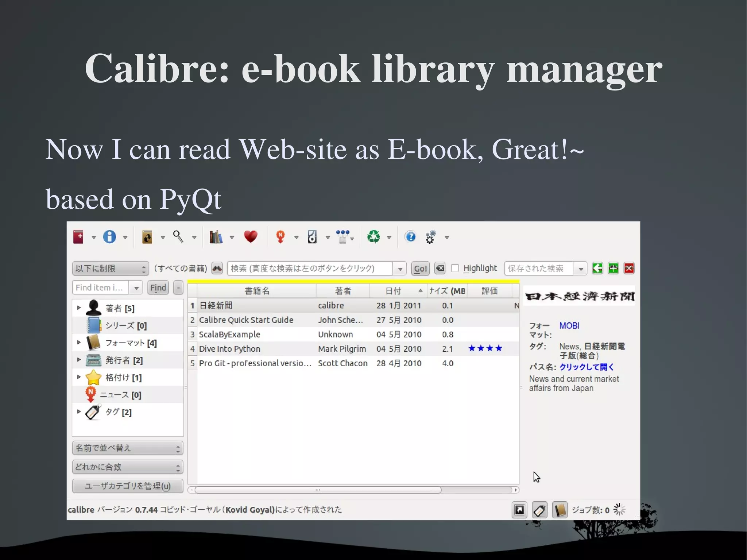Click the MOBI format link
This screenshot has width=747, height=560.
click(x=569, y=326)
